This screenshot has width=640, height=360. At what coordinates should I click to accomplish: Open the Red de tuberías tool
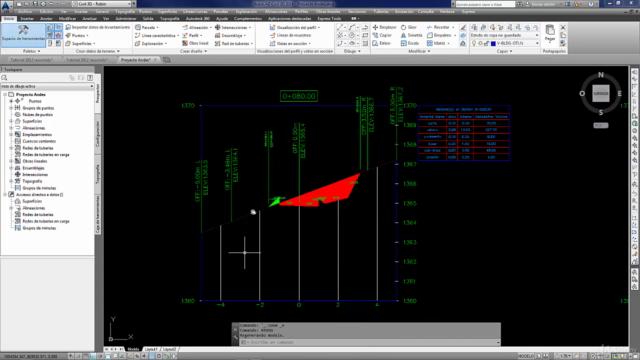[234, 43]
